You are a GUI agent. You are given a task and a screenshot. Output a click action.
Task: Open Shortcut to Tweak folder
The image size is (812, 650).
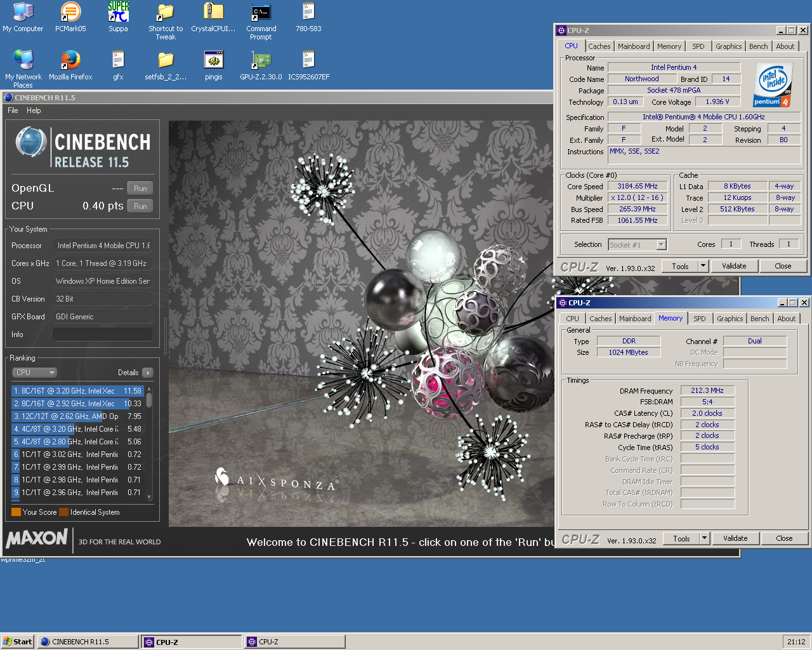[x=166, y=21]
